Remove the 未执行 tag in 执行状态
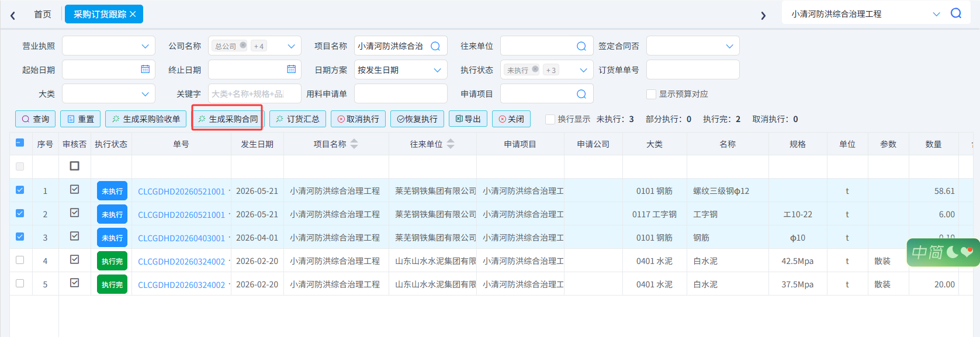The height and width of the screenshot is (337, 980). click(535, 69)
